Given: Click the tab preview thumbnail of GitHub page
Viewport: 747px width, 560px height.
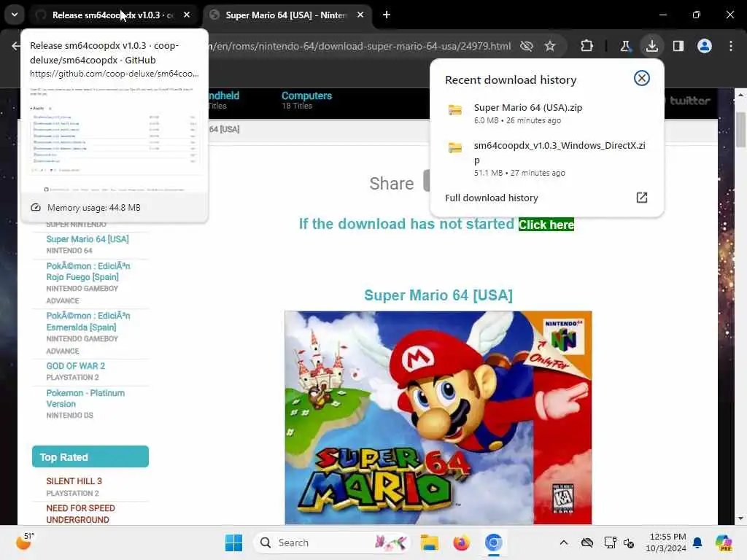Looking at the screenshot, I should [115, 138].
